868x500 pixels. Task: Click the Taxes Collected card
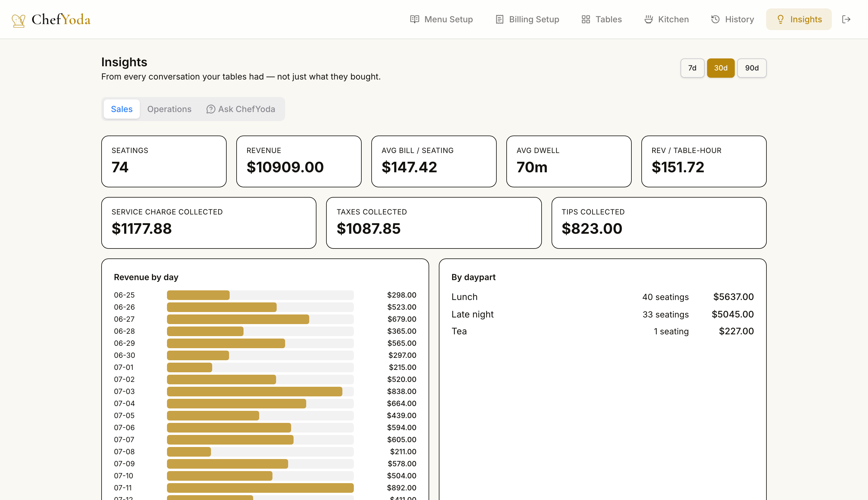click(434, 223)
